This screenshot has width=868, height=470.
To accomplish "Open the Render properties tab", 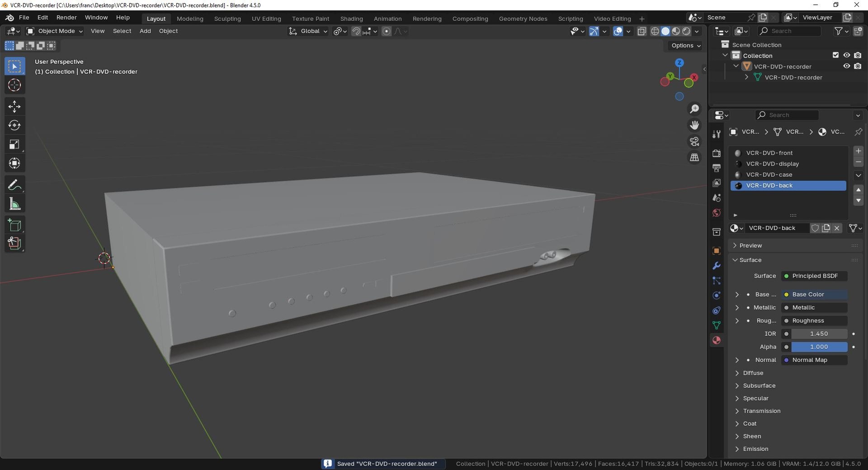I will click(717, 153).
